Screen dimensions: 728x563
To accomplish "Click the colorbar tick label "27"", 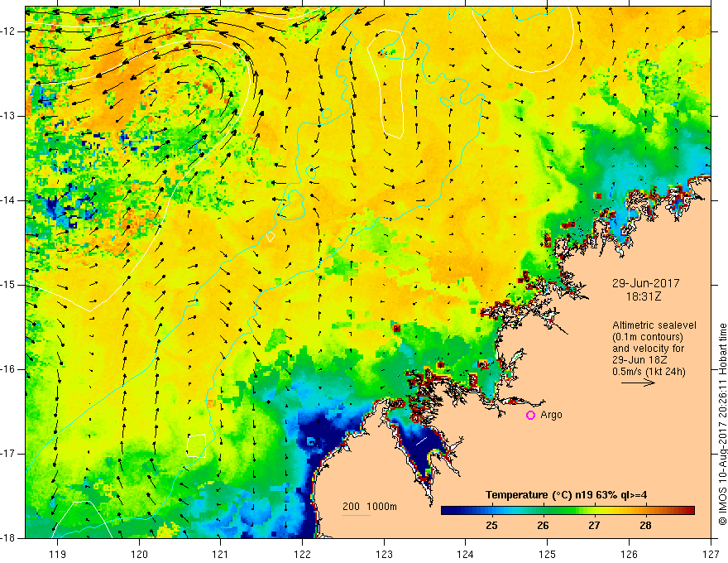I will point(594,526).
